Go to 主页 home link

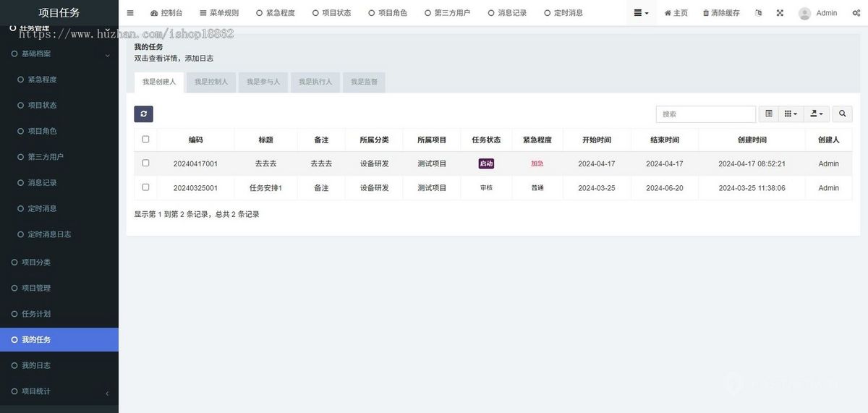[676, 13]
